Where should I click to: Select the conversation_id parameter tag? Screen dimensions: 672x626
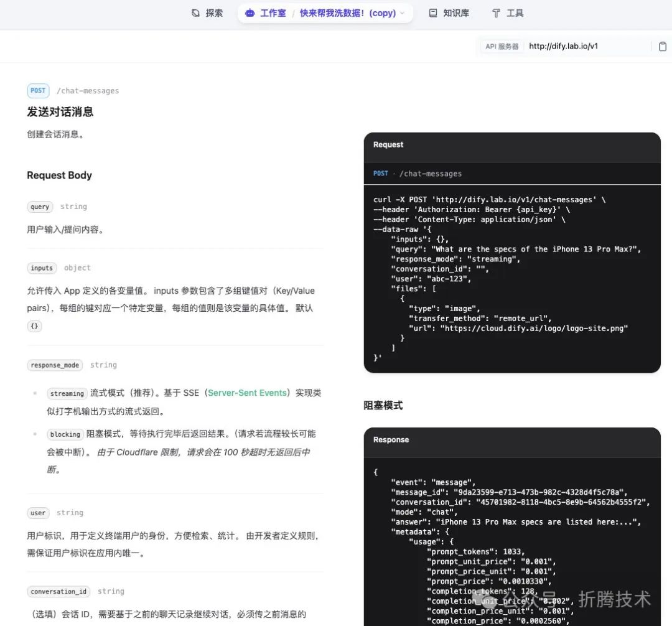[x=58, y=591]
